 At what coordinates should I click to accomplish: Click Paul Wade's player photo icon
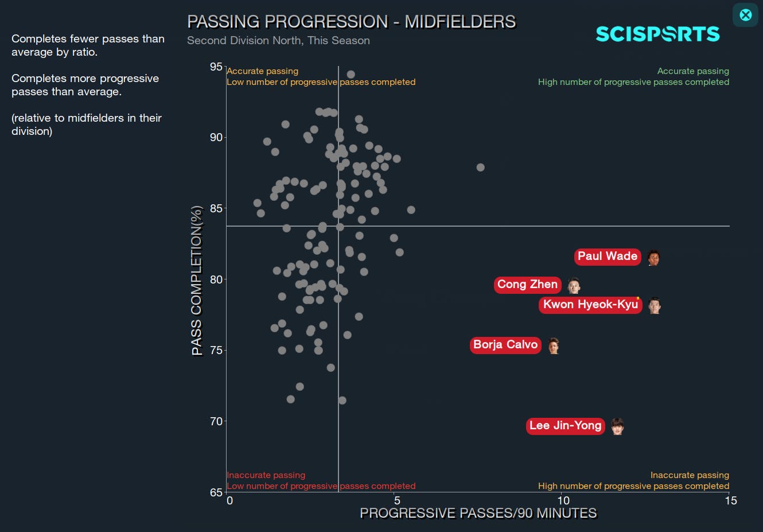coord(654,257)
